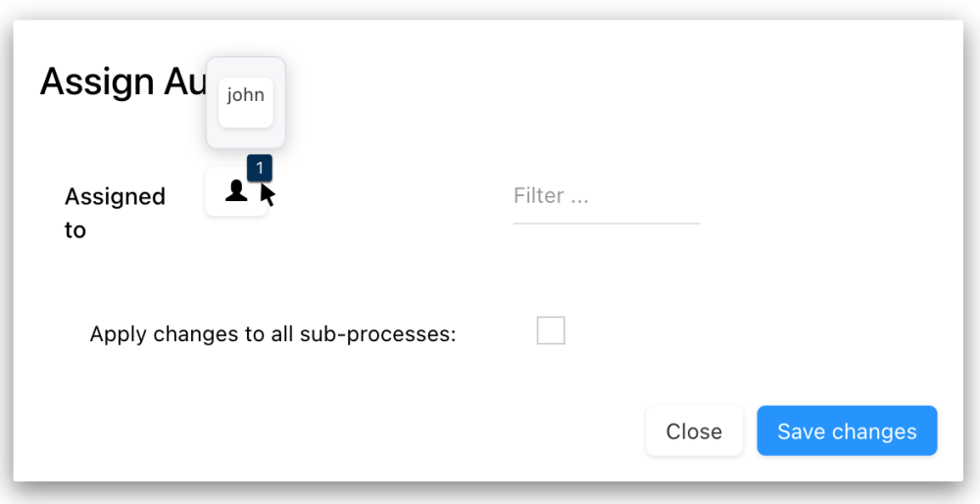
Task: Focus the Filter input field
Action: 606,196
